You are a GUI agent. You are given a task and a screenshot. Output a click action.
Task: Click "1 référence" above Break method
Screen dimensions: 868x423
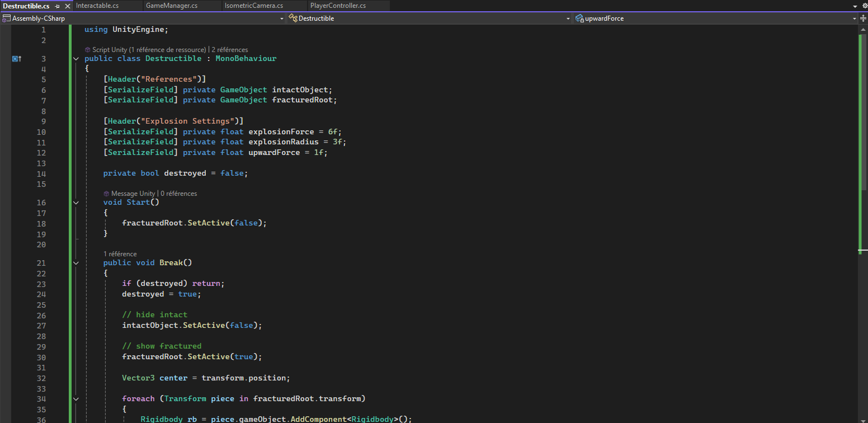[120, 254]
